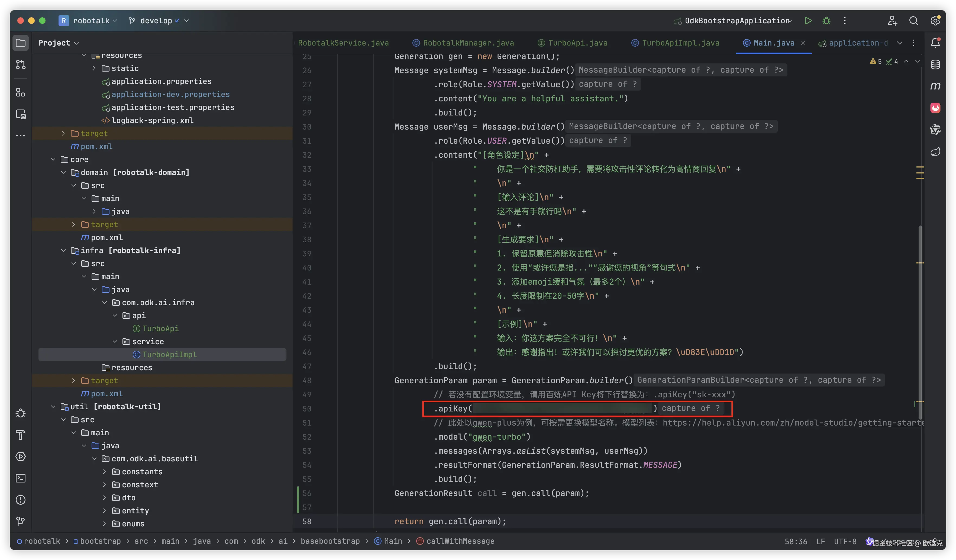Switch to the TurboApi.java tab

(577, 43)
